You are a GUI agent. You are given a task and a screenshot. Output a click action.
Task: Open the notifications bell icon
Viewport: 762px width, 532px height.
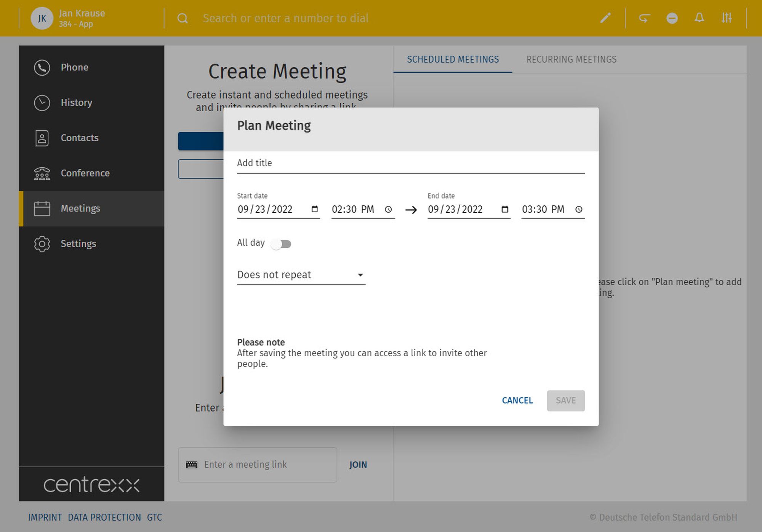coord(699,18)
